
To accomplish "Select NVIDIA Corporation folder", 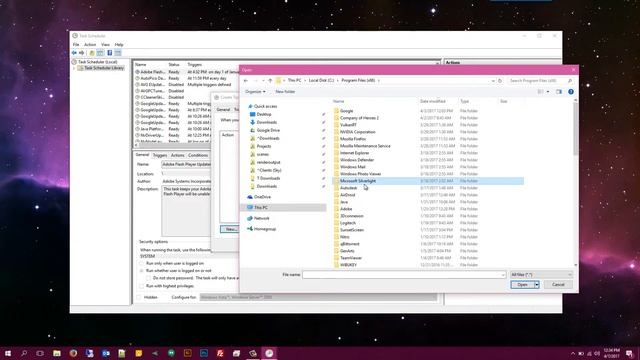I will click(358, 132).
